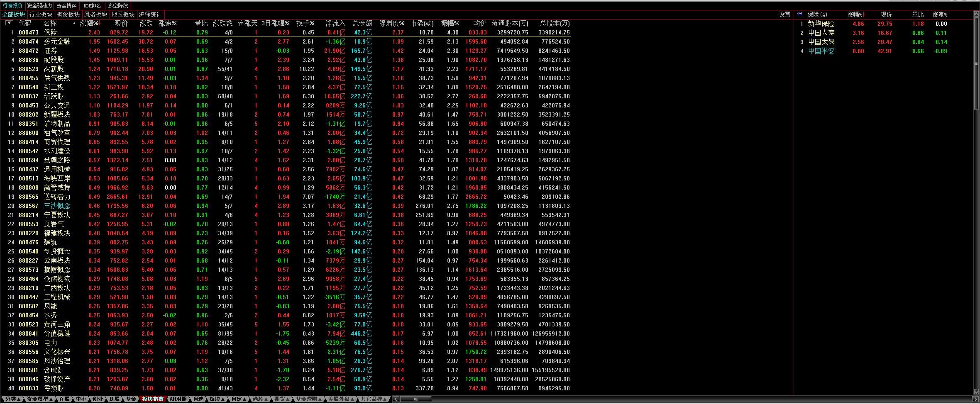The height and width of the screenshot is (404, 980).
Task: Sort by the 涨幅% column in main table
Action: [x=90, y=23]
